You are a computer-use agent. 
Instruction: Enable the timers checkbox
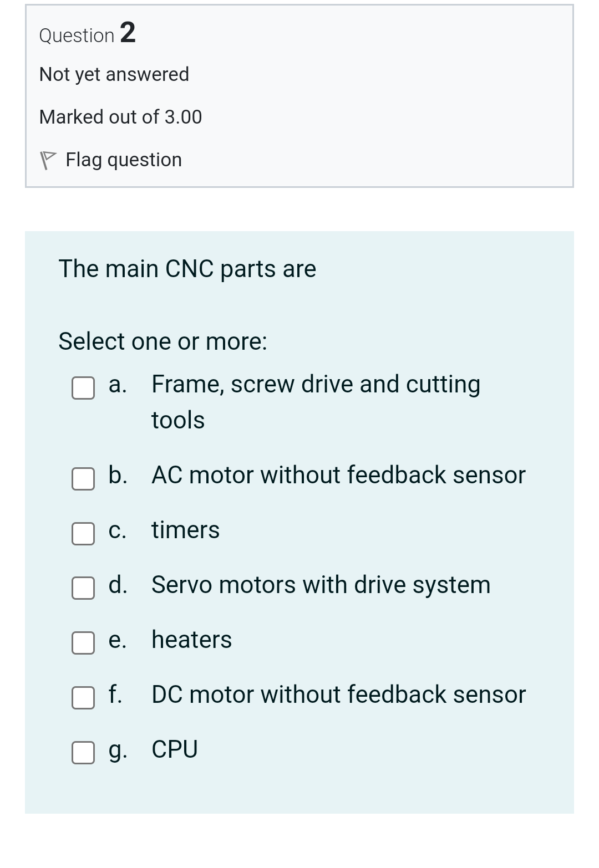(x=83, y=534)
